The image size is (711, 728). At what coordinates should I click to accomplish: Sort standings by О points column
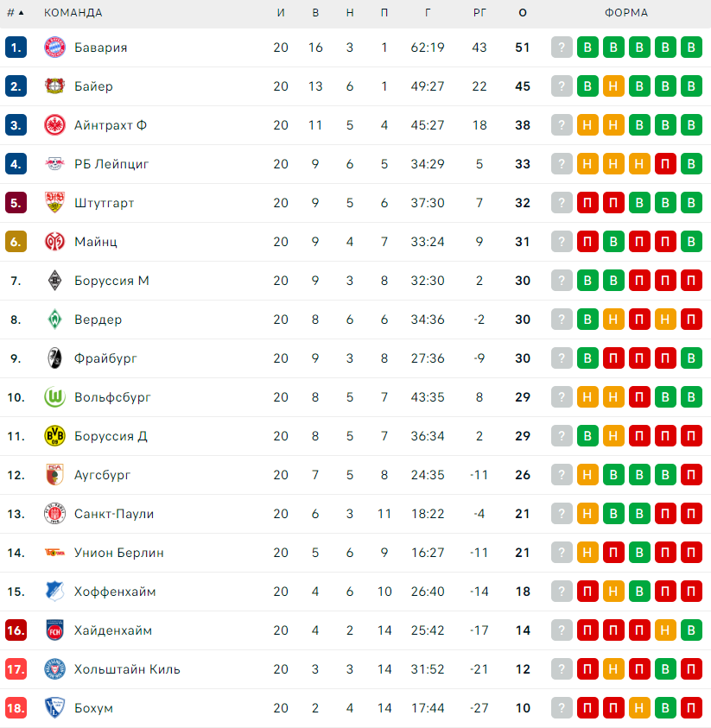point(522,13)
